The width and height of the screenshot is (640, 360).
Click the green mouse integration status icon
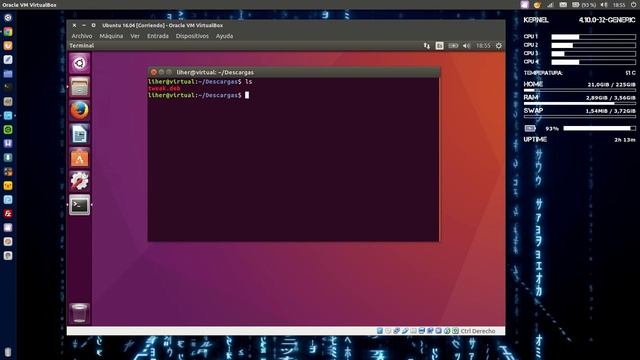coord(447,331)
